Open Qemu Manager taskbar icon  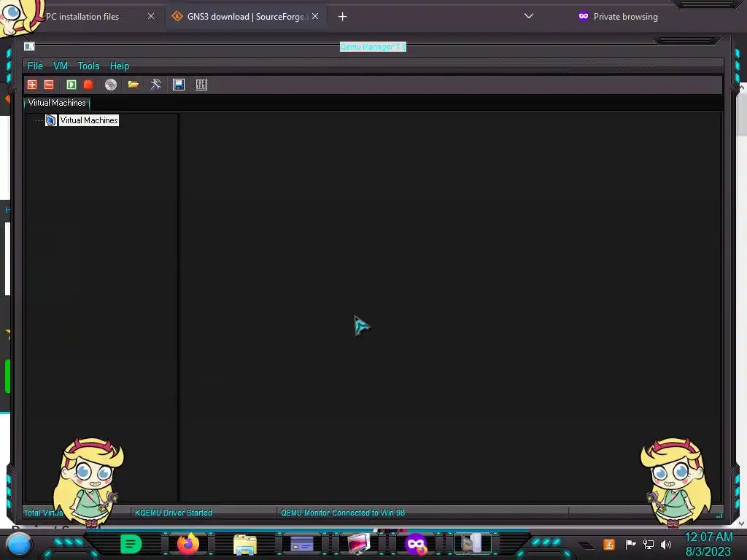[x=472, y=544]
